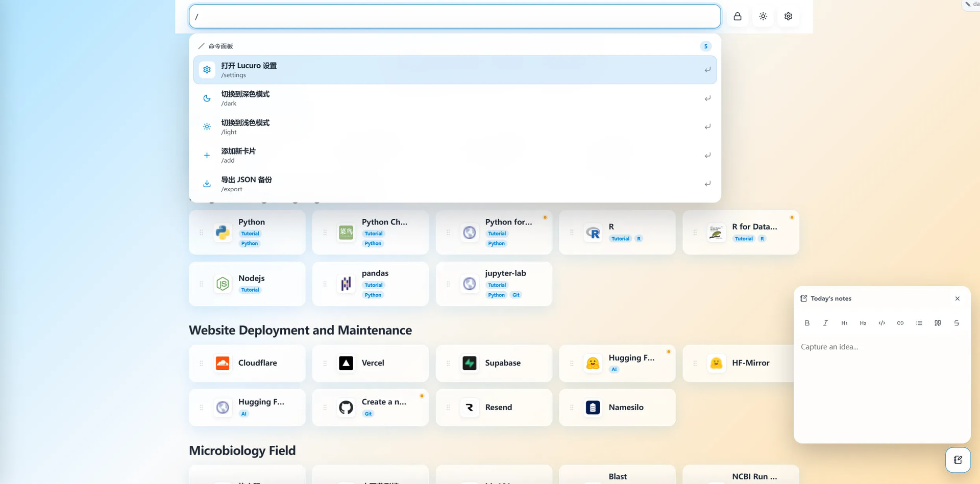Run the 打开 Lucuro 设置 command
980x484 pixels.
tap(455, 70)
